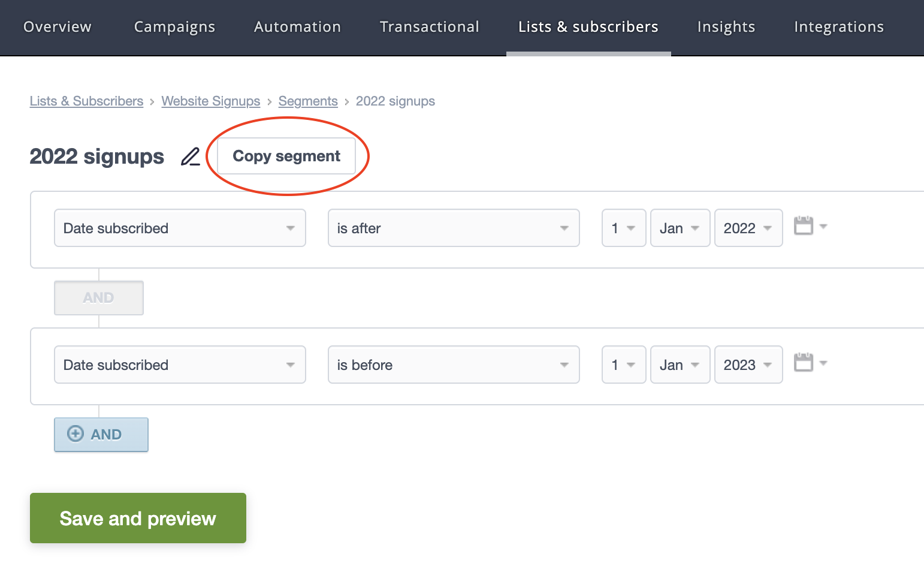Image resolution: width=924 pixels, height=578 pixels.
Task: Open calendar picker for first date rule
Action: 809,227
